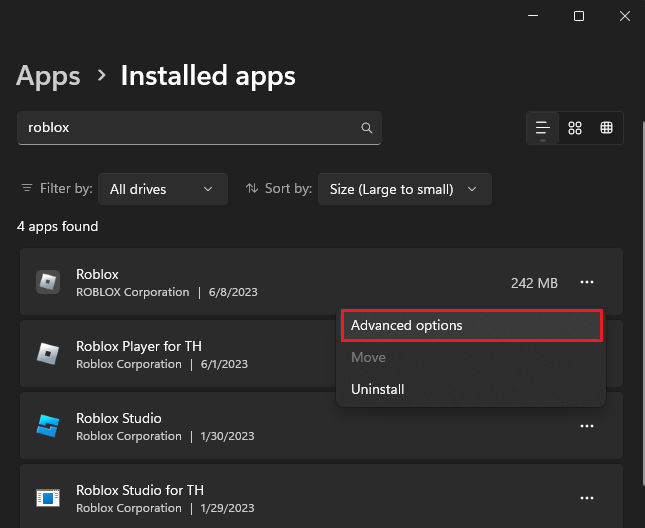
Task: Click the Roblox Player for TH icon
Action: [x=48, y=354]
